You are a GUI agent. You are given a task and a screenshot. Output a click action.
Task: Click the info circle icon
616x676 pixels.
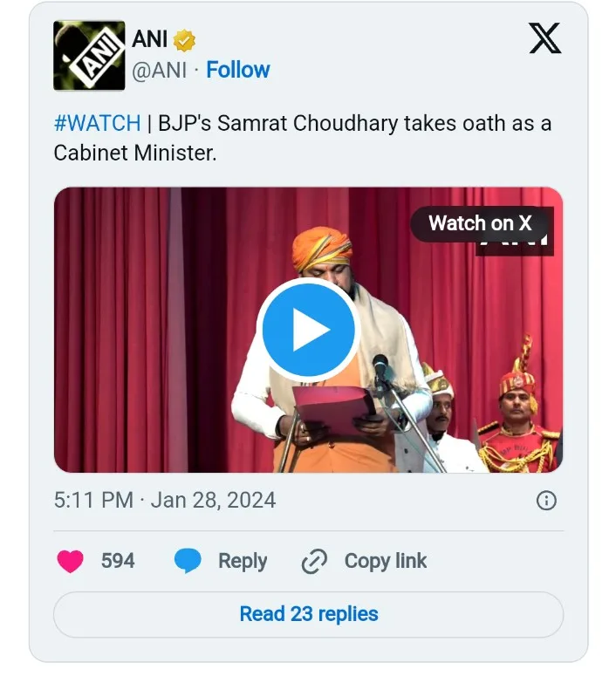[546, 500]
